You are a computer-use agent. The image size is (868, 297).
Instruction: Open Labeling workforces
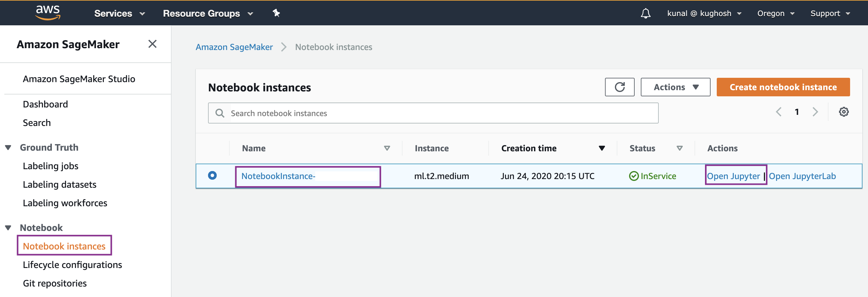point(65,203)
